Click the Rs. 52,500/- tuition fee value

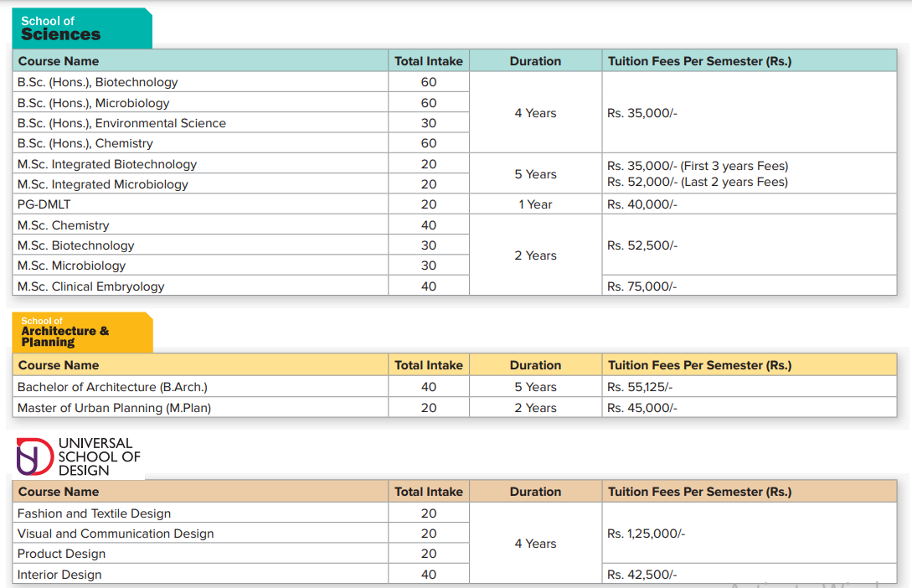642,245
